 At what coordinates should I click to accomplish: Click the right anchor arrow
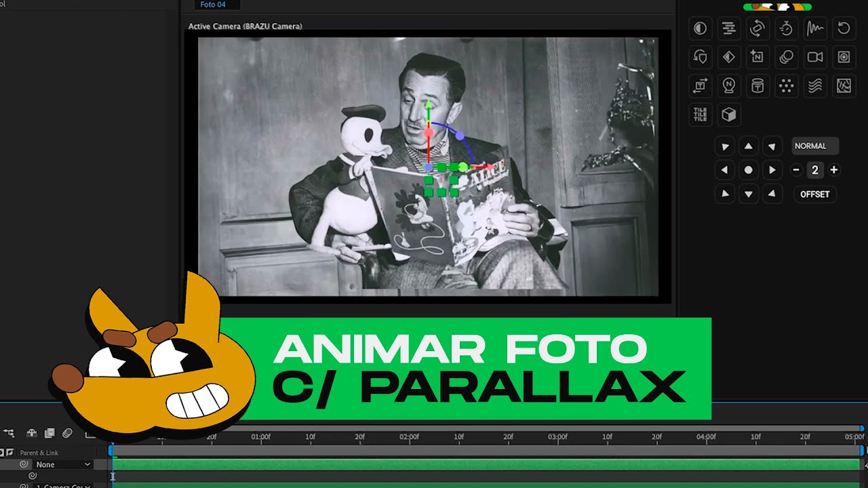771,170
